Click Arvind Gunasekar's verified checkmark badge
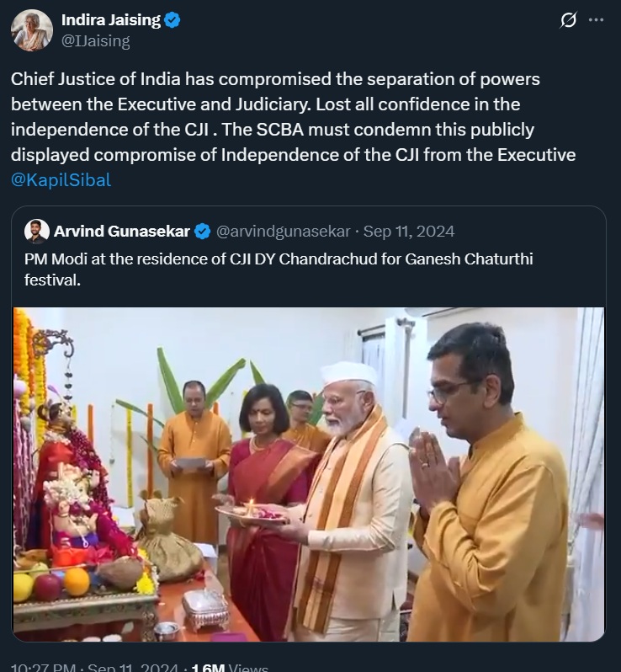The image size is (621, 672). pos(203,231)
